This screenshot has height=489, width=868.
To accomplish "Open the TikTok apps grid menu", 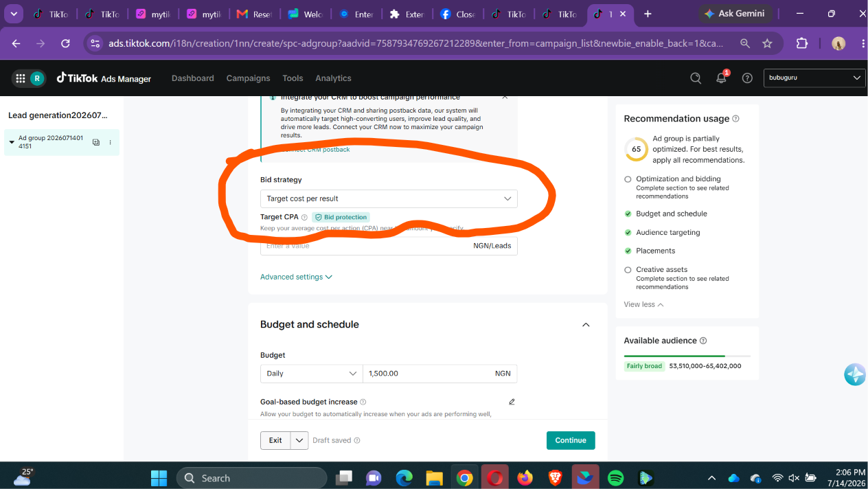I will click(21, 78).
